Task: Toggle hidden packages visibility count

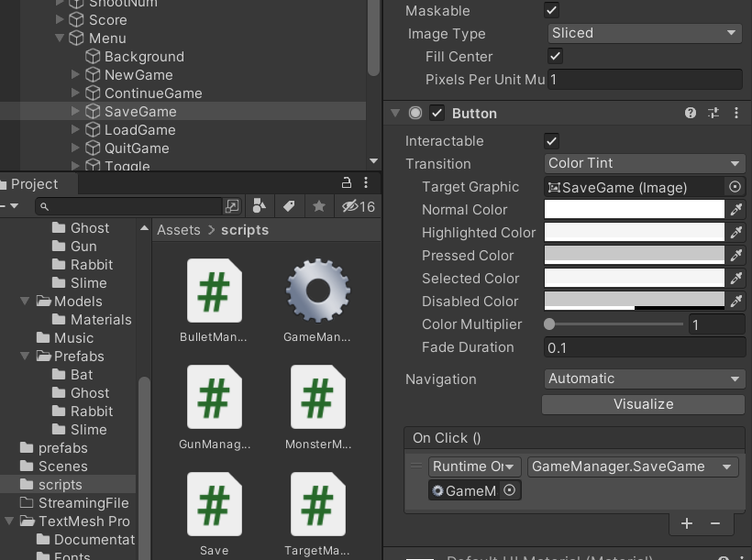Action: (358, 206)
